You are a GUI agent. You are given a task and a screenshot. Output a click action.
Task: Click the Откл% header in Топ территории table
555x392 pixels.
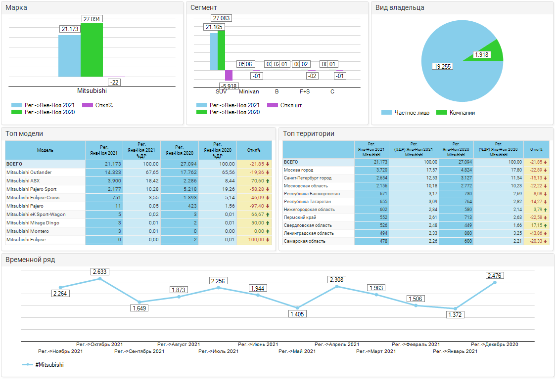[536, 149]
